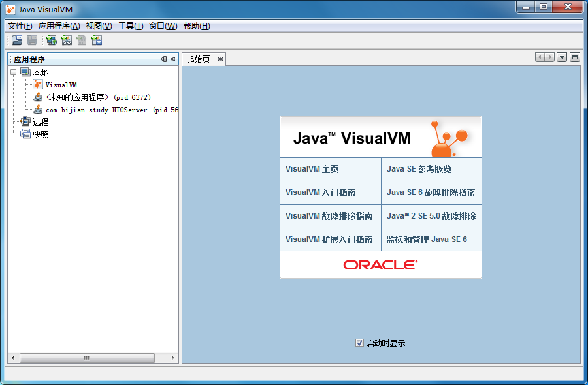
Task: Click the 远程 network icon
Action: point(25,121)
